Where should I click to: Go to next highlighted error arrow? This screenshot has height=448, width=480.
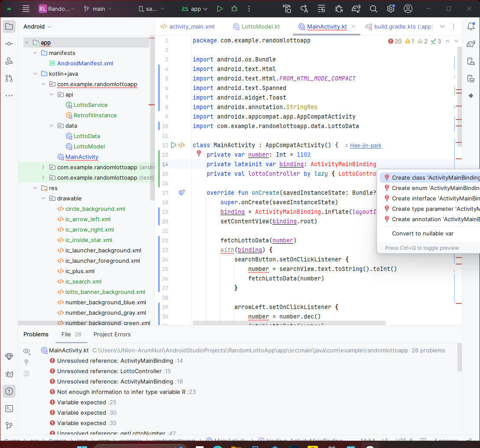coord(457,41)
